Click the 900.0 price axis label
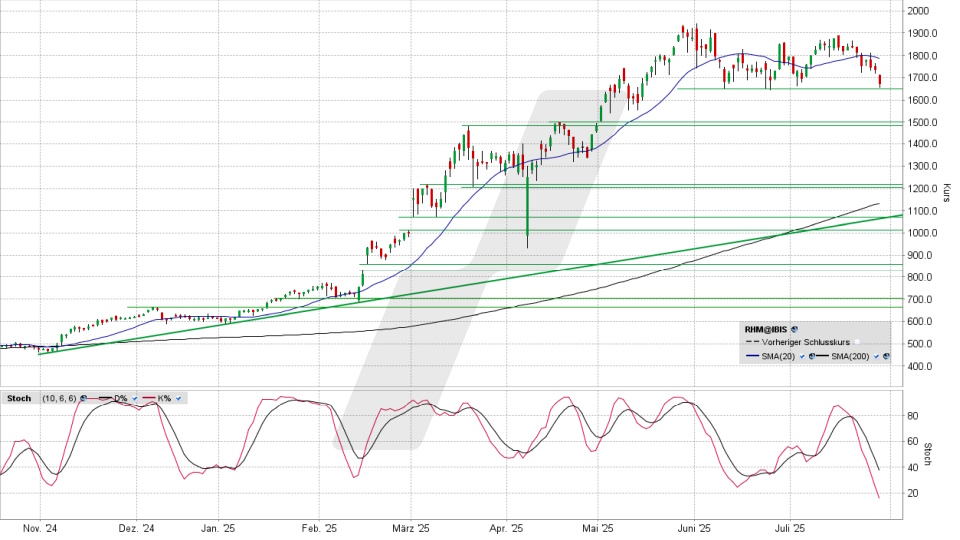 pyautogui.click(x=920, y=255)
